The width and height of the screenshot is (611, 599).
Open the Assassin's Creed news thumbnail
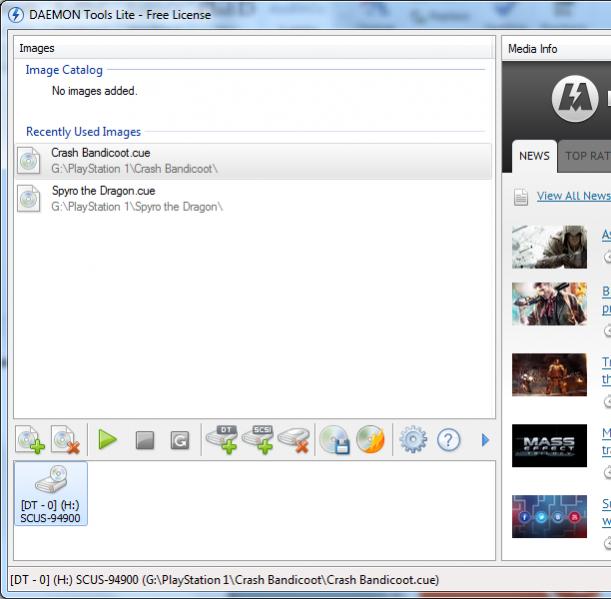[x=549, y=247]
